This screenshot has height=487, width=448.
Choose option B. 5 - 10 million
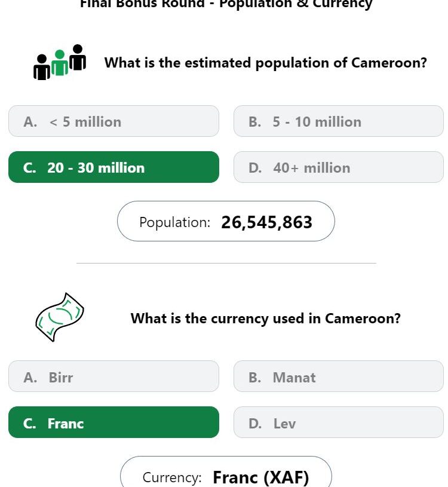[x=339, y=121]
